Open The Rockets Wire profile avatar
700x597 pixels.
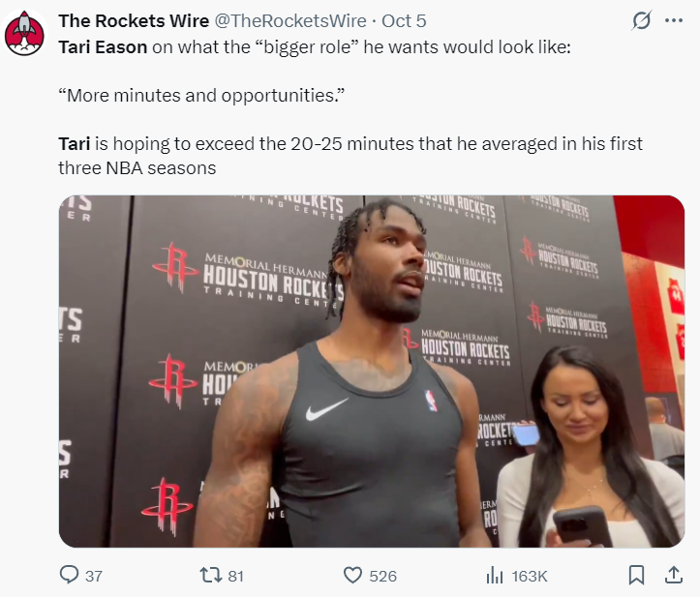coord(24,34)
